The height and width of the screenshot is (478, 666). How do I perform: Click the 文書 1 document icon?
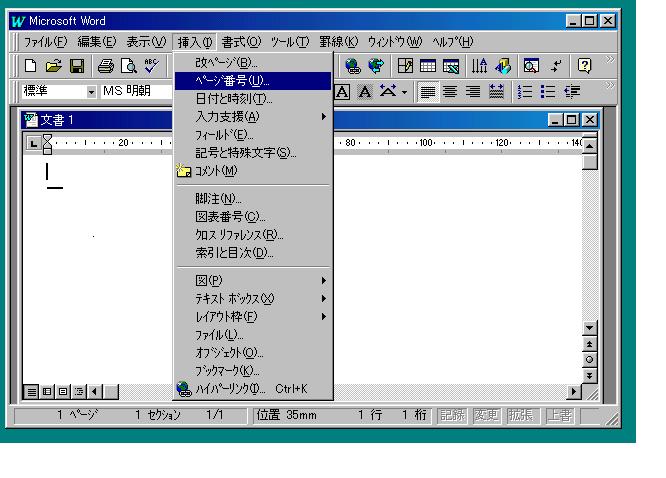[31, 120]
